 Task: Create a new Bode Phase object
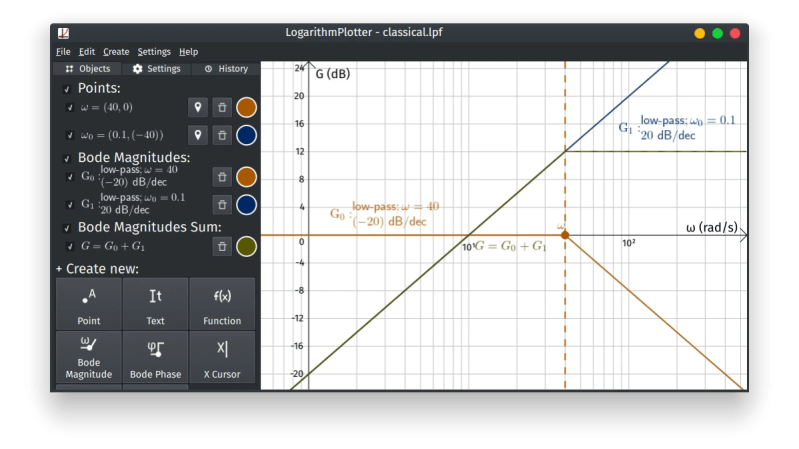(x=155, y=357)
